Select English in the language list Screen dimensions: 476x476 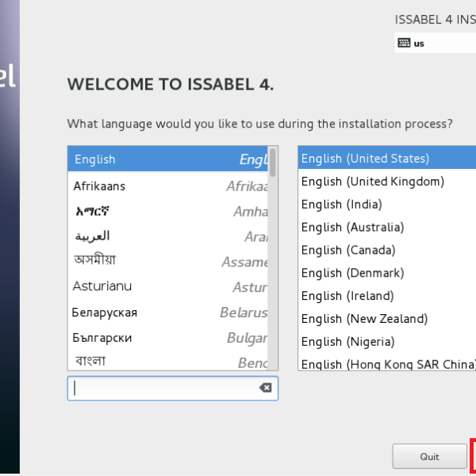pyautogui.click(x=167, y=159)
